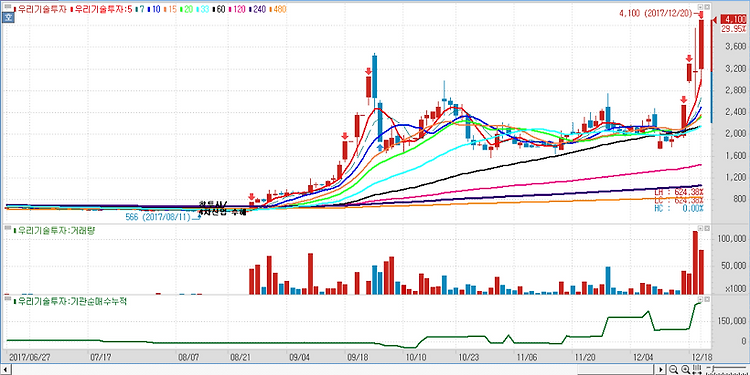The height and width of the screenshot is (375, 750).
Task: Click the chart zoom slider handle
Action: click(713, 368)
